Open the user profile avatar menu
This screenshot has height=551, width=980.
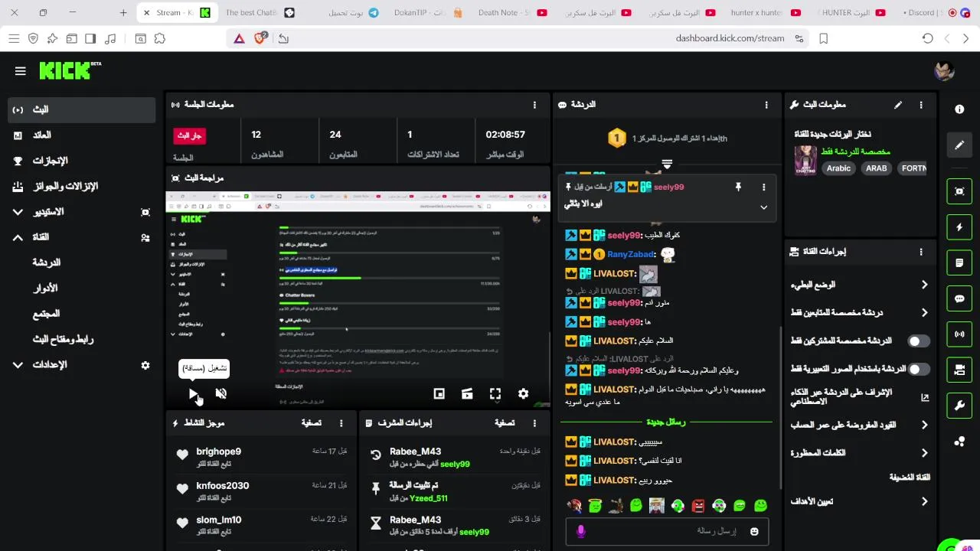[x=944, y=70]
